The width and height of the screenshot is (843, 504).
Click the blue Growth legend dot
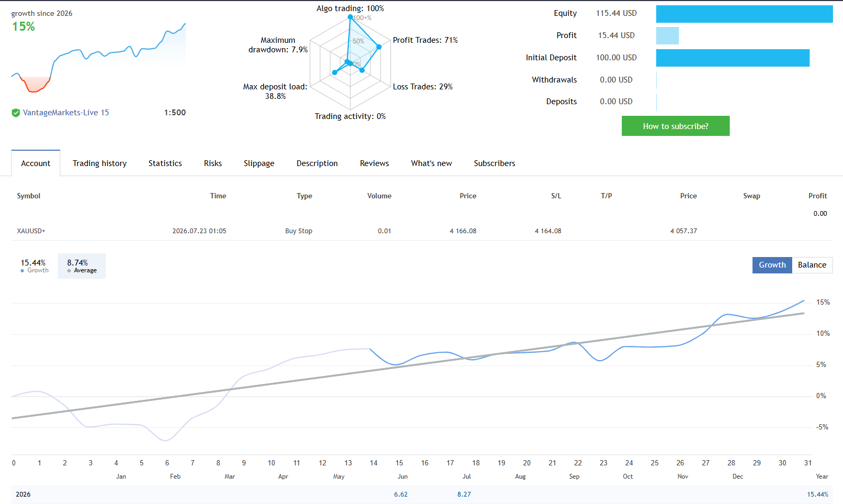pos(22,271)
